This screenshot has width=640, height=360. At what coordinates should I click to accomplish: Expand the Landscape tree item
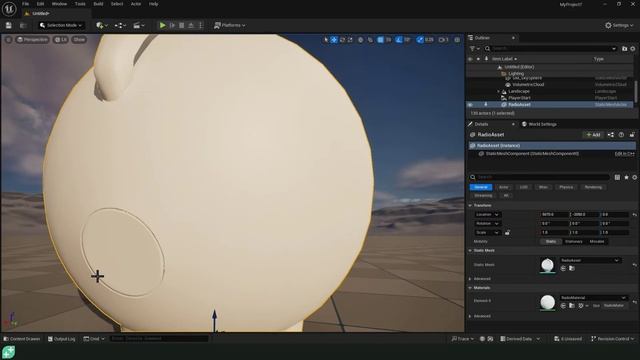(498, 91)
